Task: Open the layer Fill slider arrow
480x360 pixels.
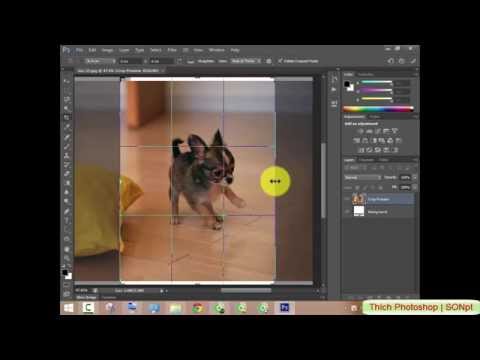Action: [x=415, y=188]
